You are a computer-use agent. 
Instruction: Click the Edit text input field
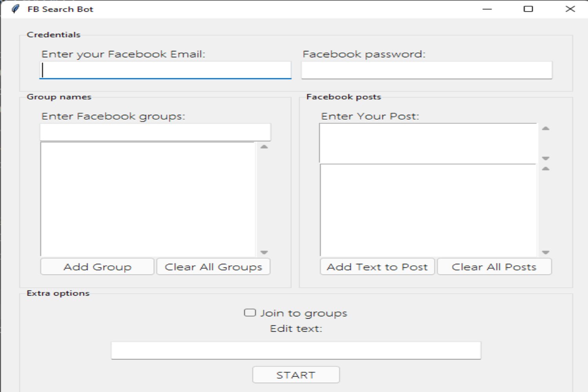(296, 350)
